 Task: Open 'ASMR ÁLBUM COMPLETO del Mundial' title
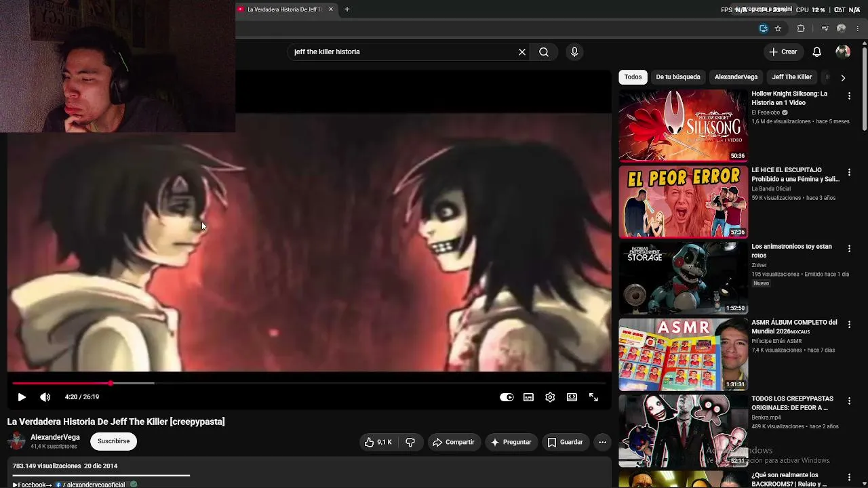click(794, 327)
